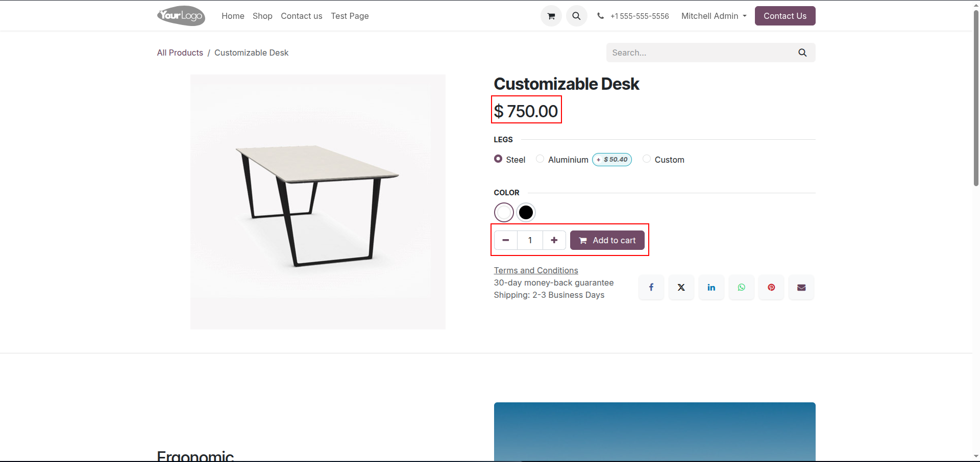Share product on X (Twitter)

tap(681, 288)
